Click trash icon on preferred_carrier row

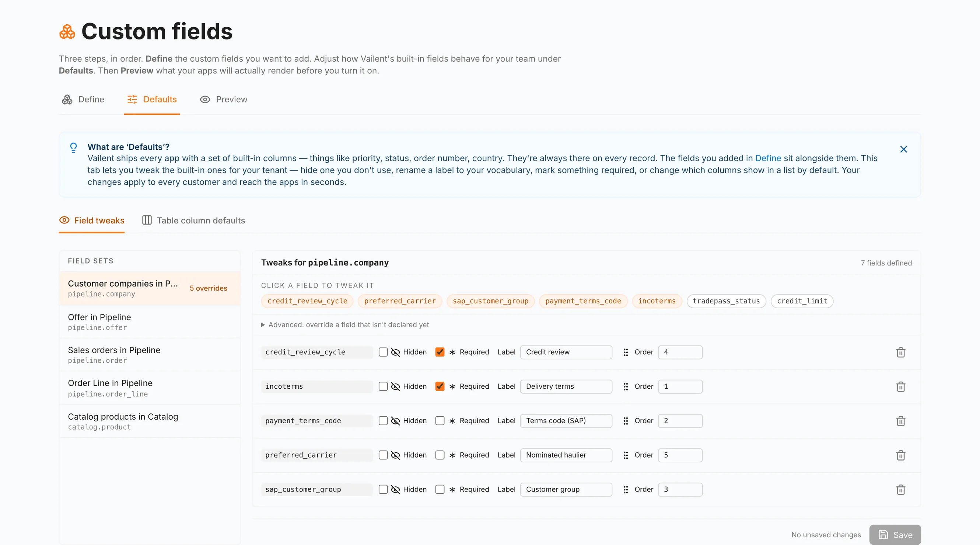coord(900,455)
